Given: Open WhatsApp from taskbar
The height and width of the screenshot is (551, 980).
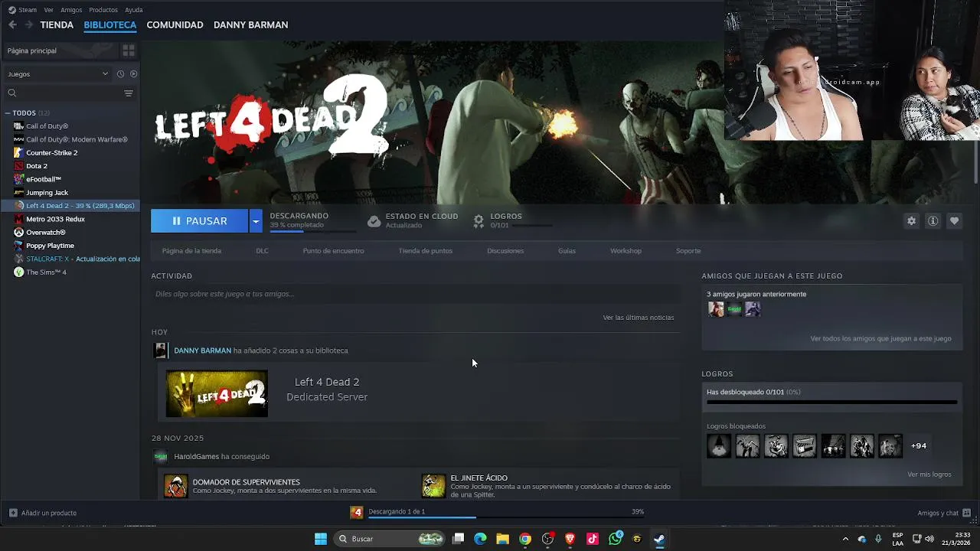Looking at the screenshot, I should (x=616, y=538).
